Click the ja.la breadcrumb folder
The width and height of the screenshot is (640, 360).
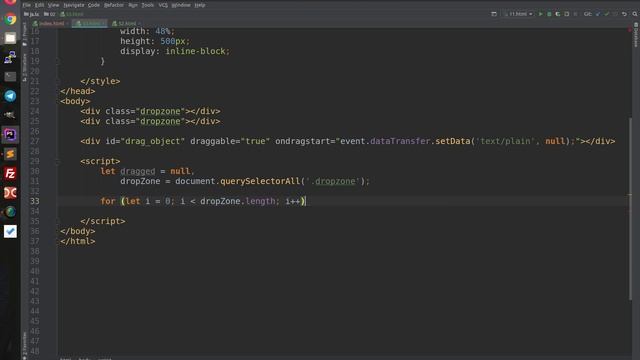pos(31,14)
